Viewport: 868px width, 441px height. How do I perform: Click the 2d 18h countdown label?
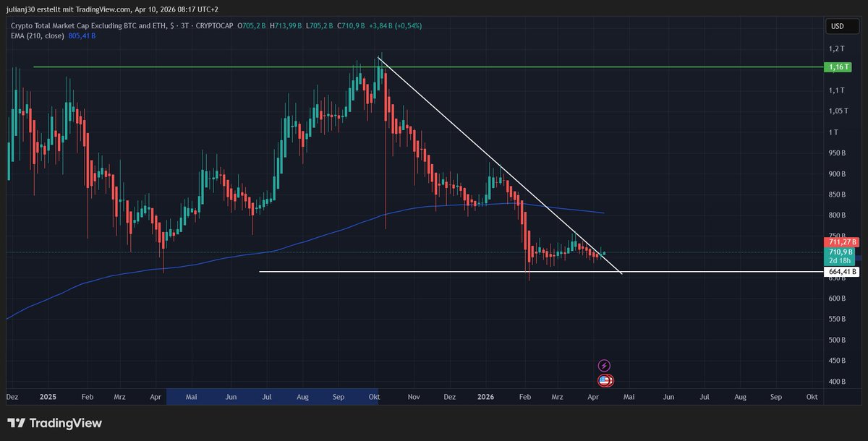click(841, 260)
